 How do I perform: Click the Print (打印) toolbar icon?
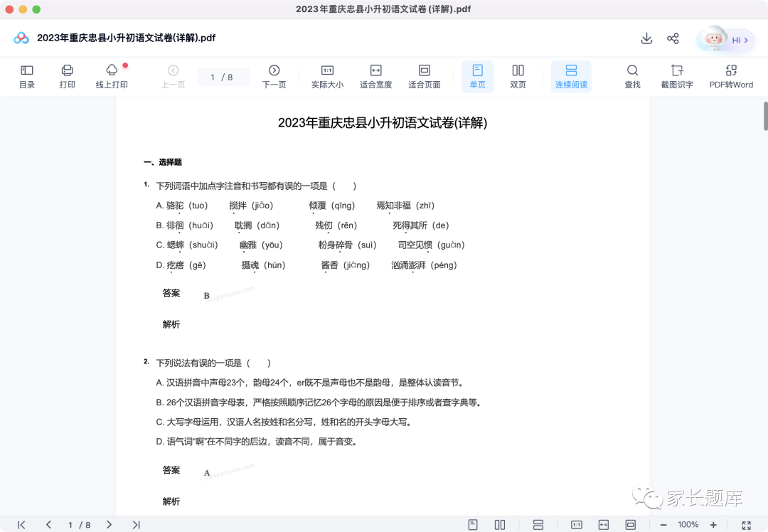67,77
